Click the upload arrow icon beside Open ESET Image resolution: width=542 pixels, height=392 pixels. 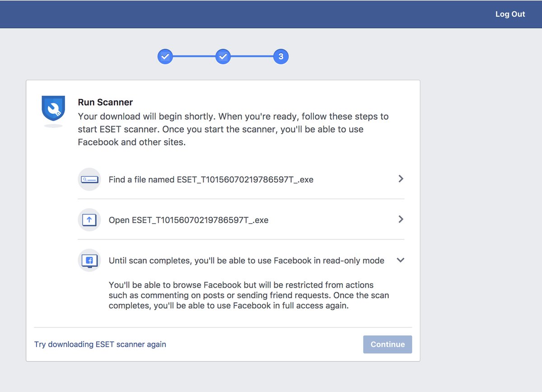(x=89, y=220)
